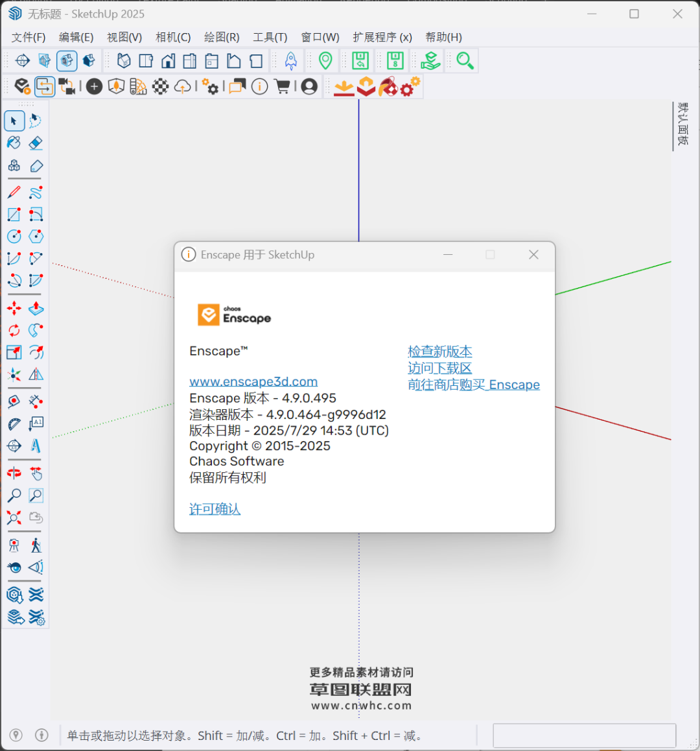Open Enscape settings gears icon
Screen dimensions: 700x751
[210, 87]
